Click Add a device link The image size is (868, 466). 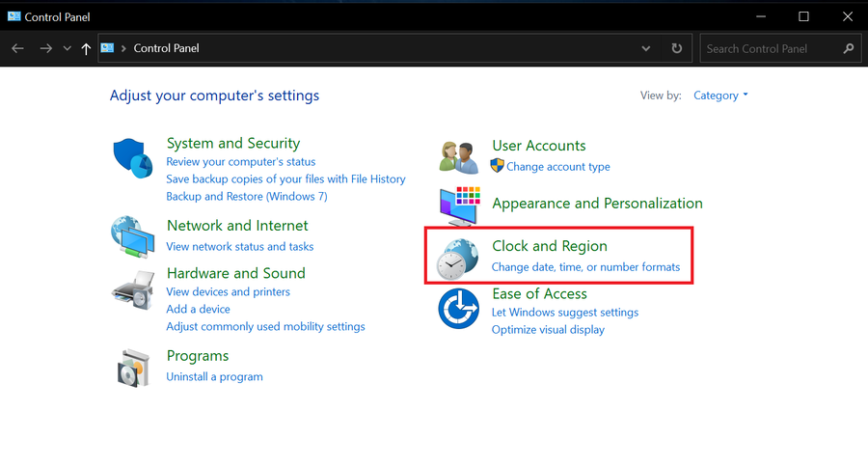198,309
